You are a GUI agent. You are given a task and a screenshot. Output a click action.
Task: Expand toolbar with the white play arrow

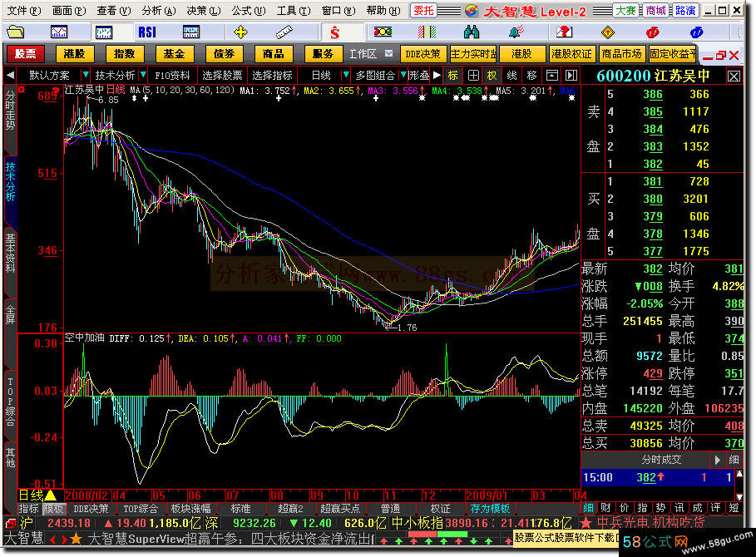pyautogui.click(x=437, y=75)
